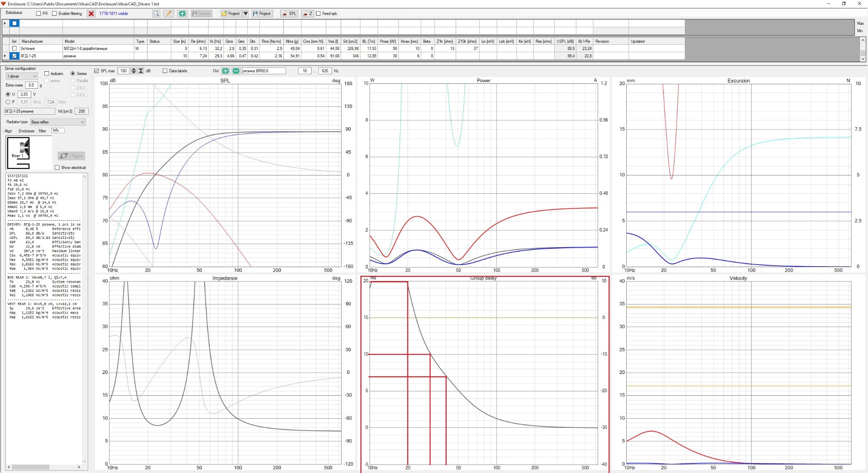Image resolution: width=868 pixels, height=473 pixels.
Task: Click the magnifier search icon
Action: (x=156, y=13)
